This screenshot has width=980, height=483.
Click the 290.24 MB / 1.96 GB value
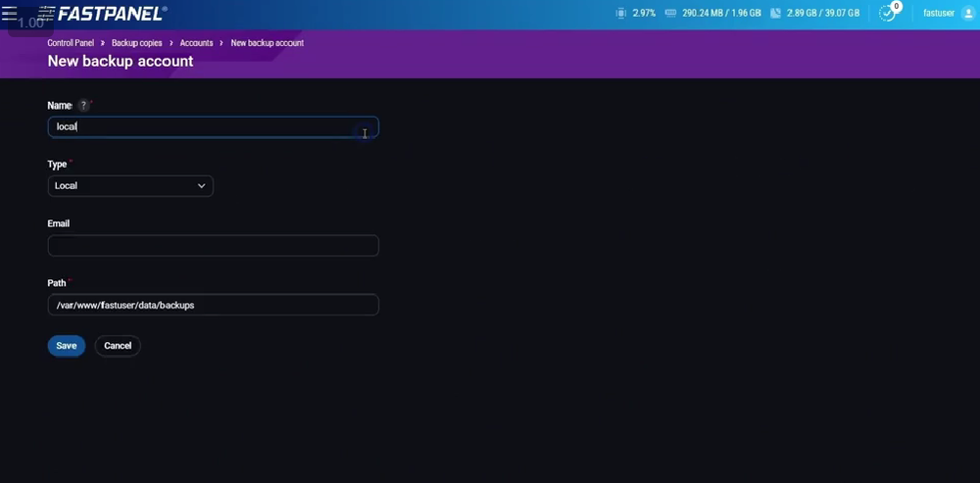(721, 13)
